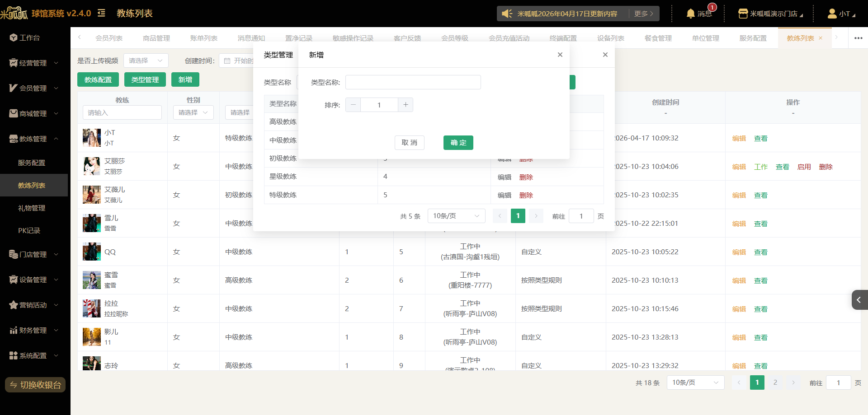868x415 pixels.
Task: Go to page 2 of coach list
Action: pyautogui.click(x=775, y=382)
